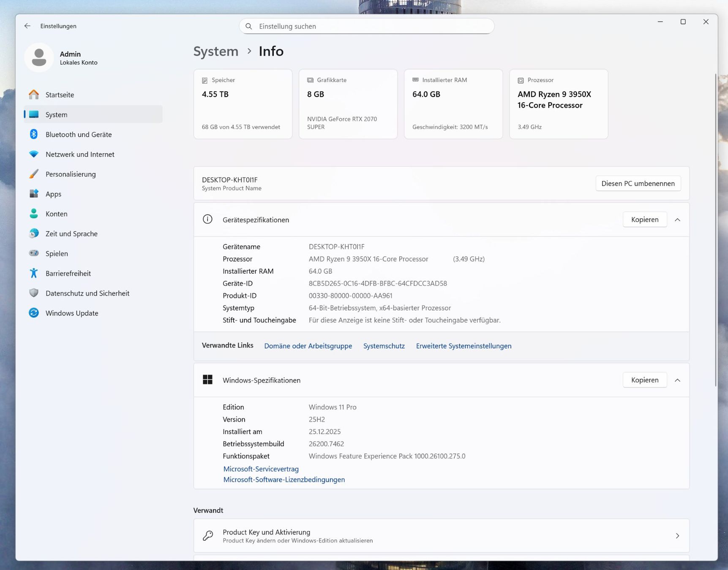Select Bluetooth und Geräte menu item
The width and height of the screenshot is (728, 570).
point(93,134)
